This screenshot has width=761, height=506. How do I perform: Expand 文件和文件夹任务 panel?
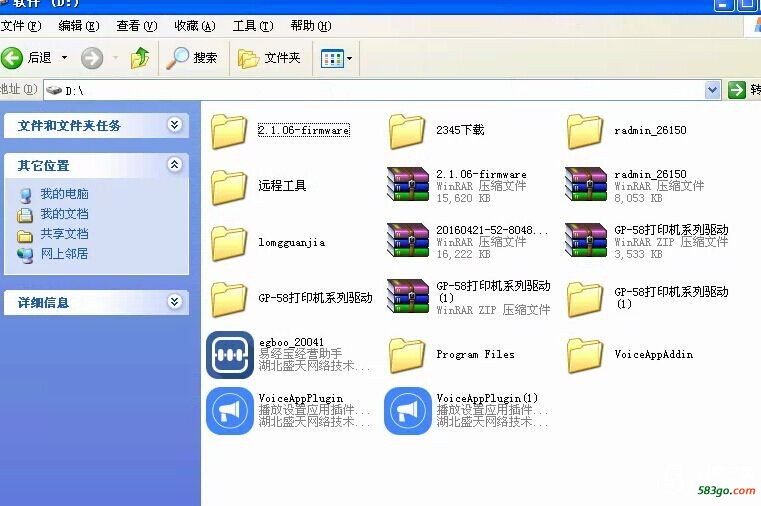coord(174,125)
